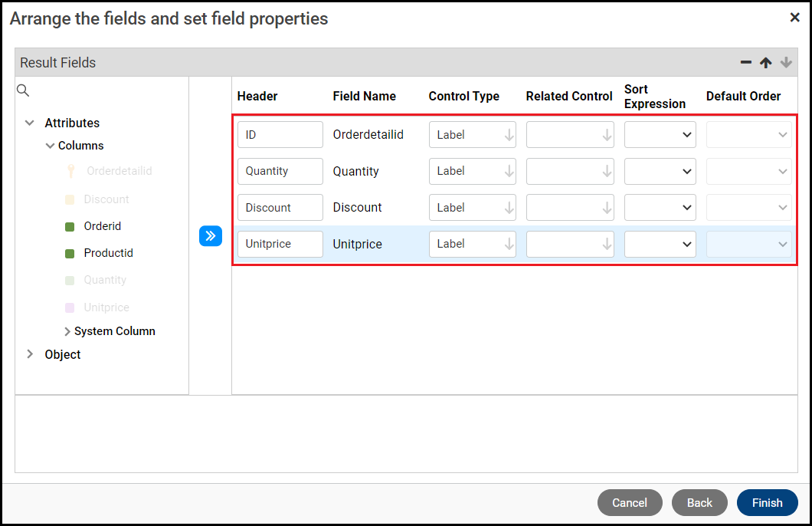Collapse the Attributes tree node
Screen dimensions: 812x526
coord(30,123)
